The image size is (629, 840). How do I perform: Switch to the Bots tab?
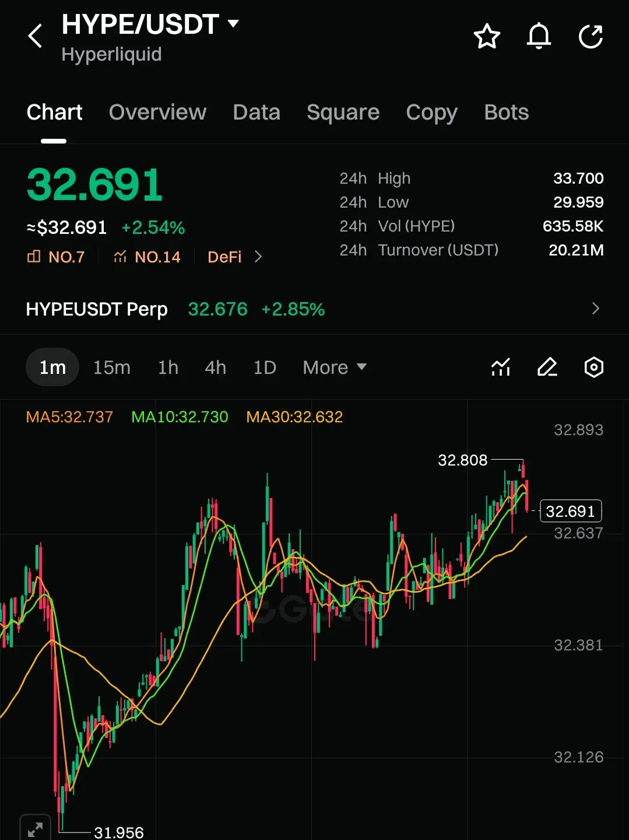506,112
